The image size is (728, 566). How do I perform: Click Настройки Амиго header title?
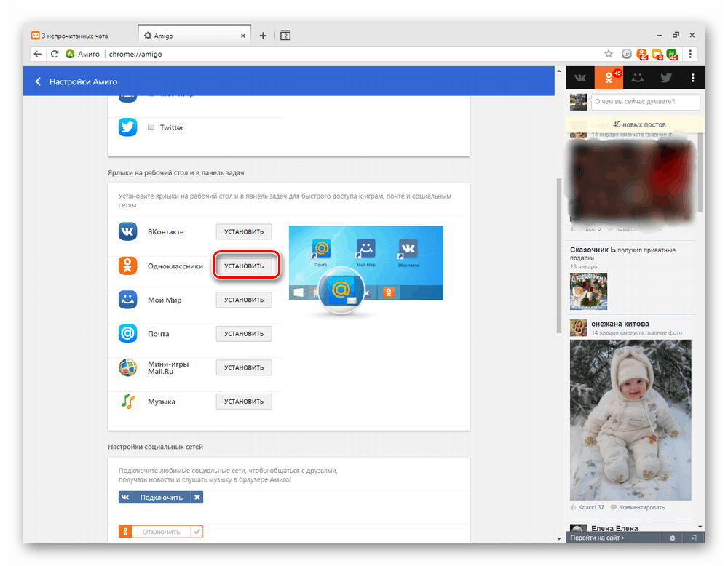coord(83,81)
